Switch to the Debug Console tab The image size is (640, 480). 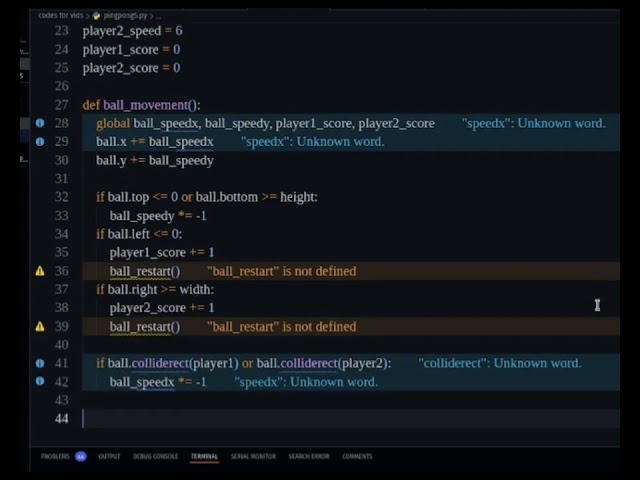pyautogui.click(x=156, y=456)
